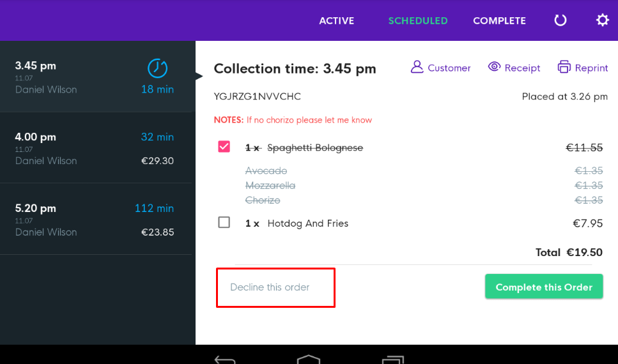Select the 4.00 pm order for €29.30
This screenshot has height=364, width=618.
(96, 148)
